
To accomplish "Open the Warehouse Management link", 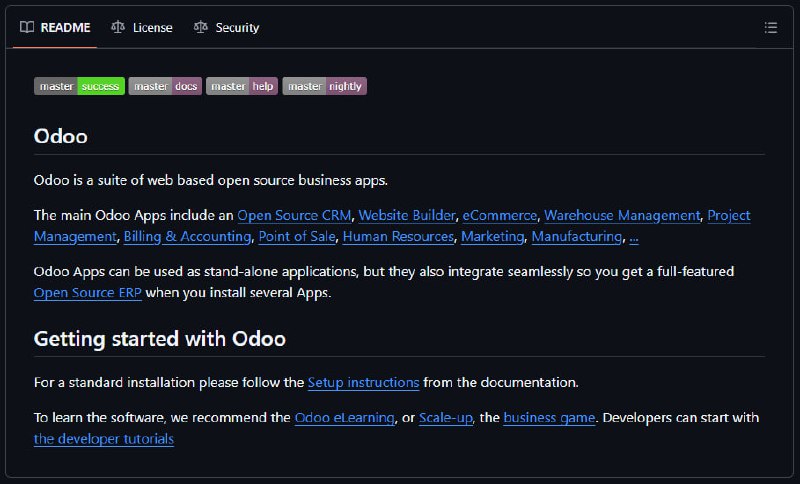I will pos(622,215).
